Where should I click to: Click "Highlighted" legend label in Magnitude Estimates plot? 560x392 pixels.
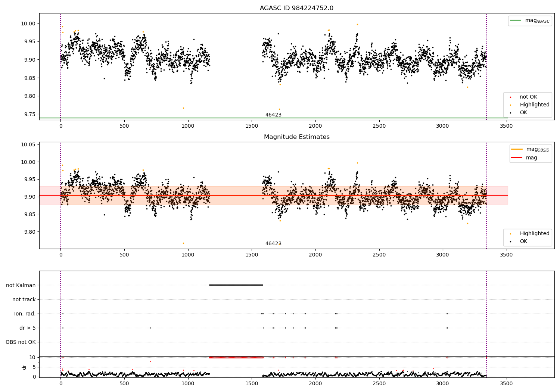pyautogui.click(x=535, y=233)
